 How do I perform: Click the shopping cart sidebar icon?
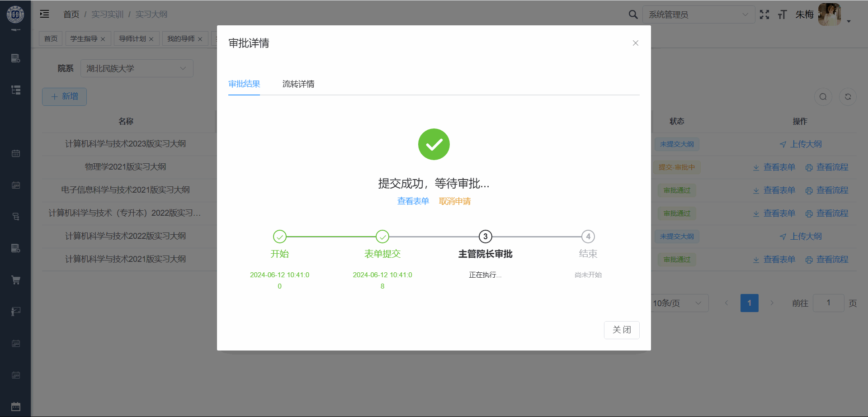(16, 280)
